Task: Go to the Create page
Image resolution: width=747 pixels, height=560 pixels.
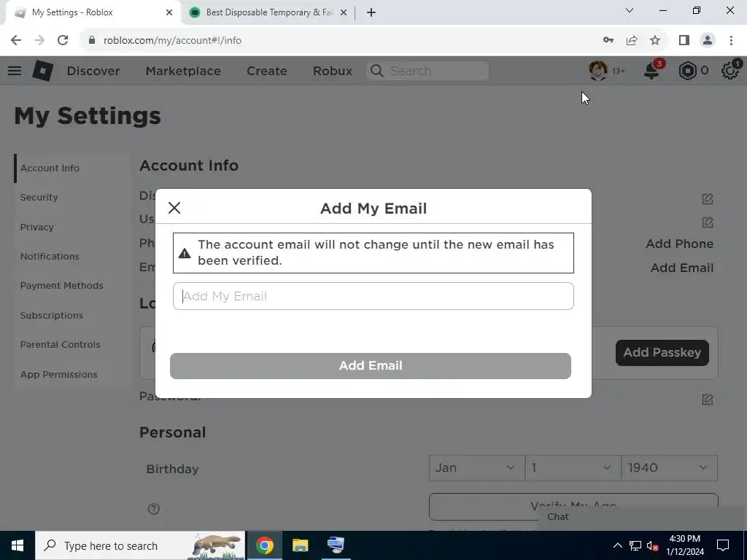Action: click(267, 71)
